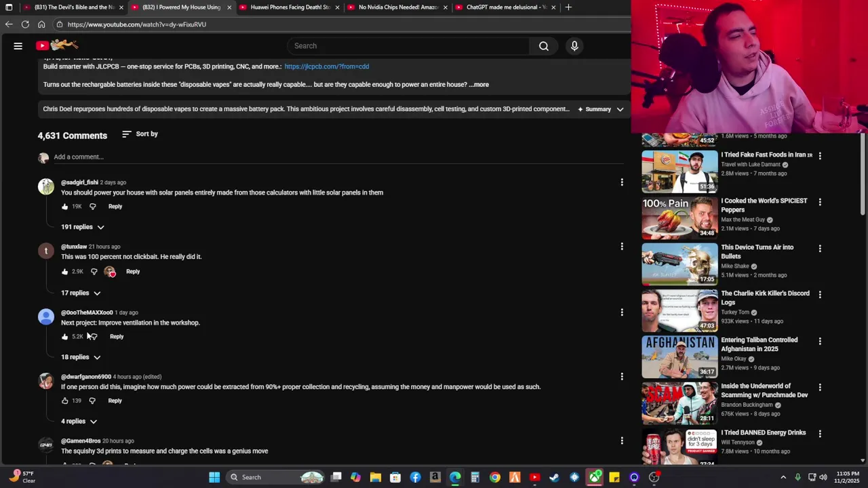
Task: Open the Xbox app on the taskbar
Action: pos(595,477)
